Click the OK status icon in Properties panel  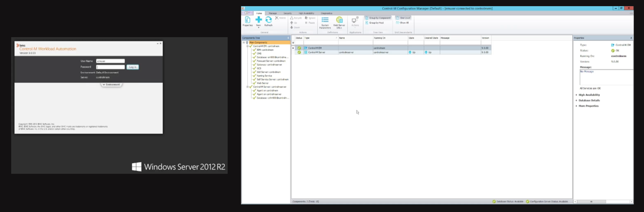(613, 50)
